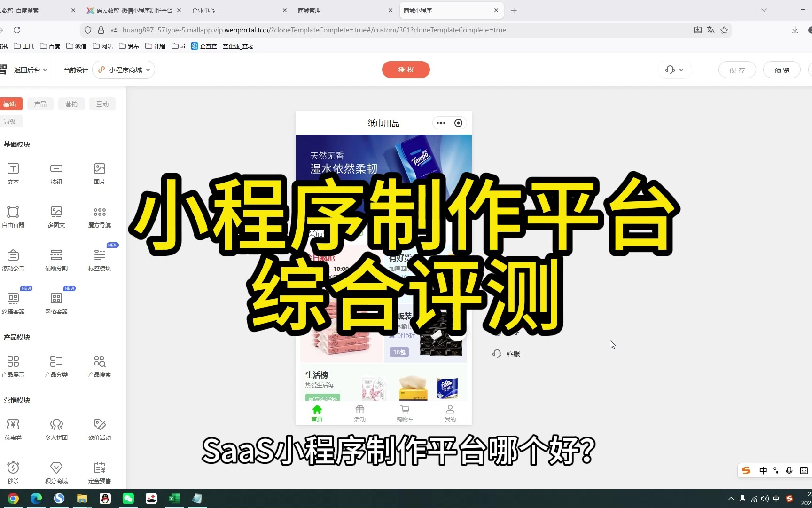This screenshot has height=508, width=812.
Task: Switch to the 营销 module tab
Action: coord(71,104)
